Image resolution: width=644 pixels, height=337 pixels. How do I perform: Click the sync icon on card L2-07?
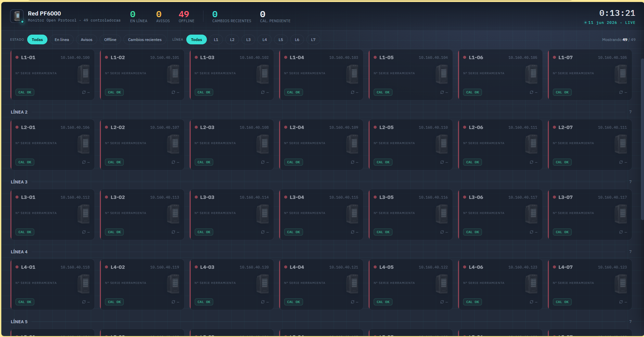[x=621, y=162]
